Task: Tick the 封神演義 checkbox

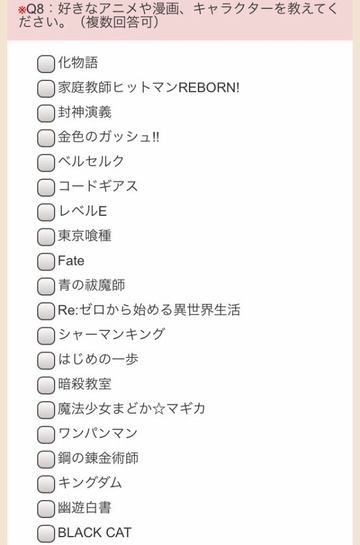Action: click(x=46, y=113)
